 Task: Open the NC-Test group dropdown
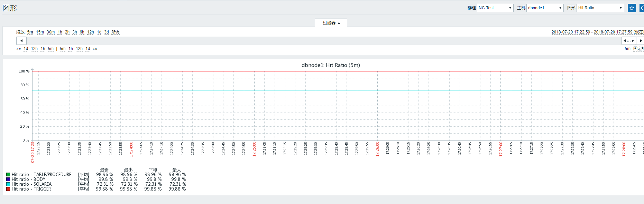click(x=495, y=8)
